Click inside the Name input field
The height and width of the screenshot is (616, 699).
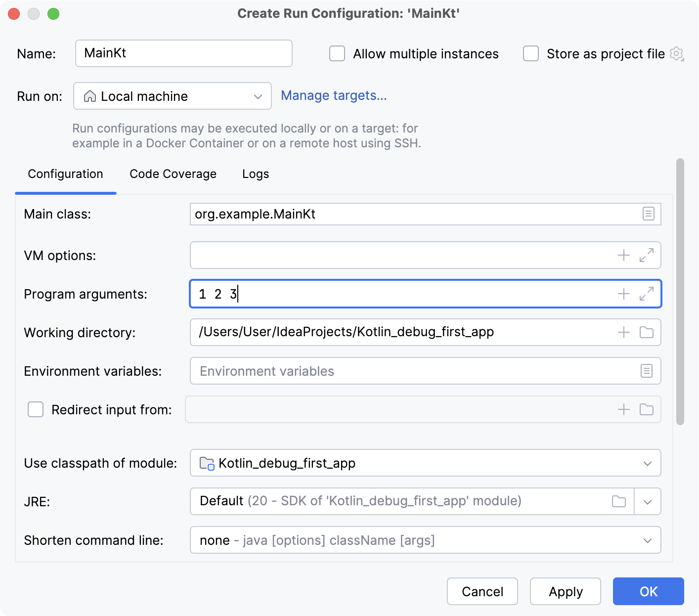183,53
